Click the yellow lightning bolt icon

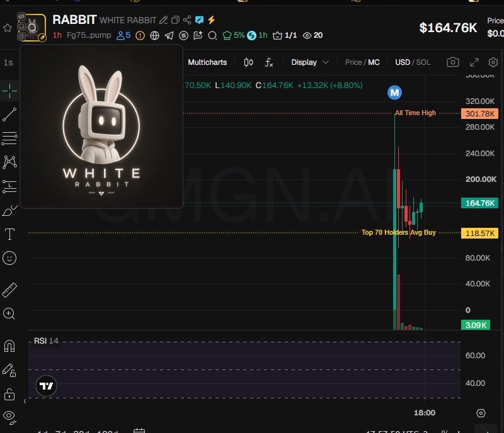coord(211,20)
